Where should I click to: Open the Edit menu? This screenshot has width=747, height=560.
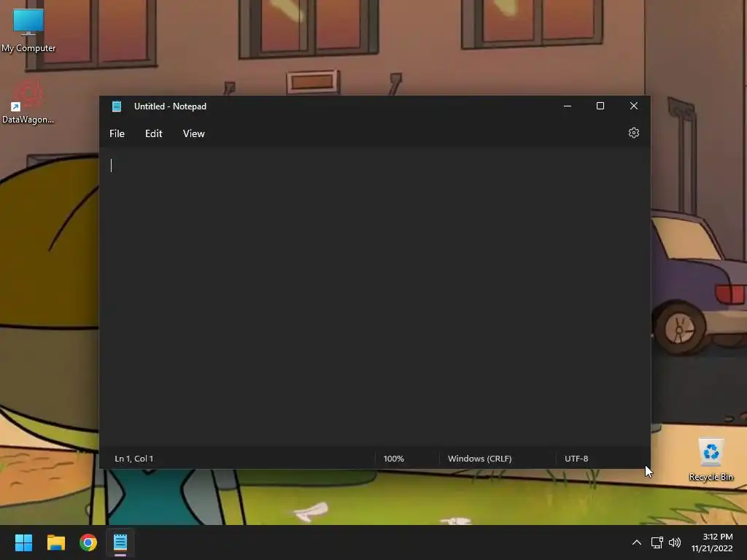point(153,134)
